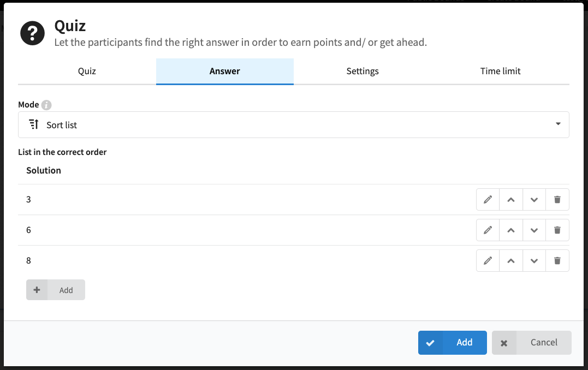The image size is (588, 370).
Task: Add a new solution list entry
Action: [56, 290]
